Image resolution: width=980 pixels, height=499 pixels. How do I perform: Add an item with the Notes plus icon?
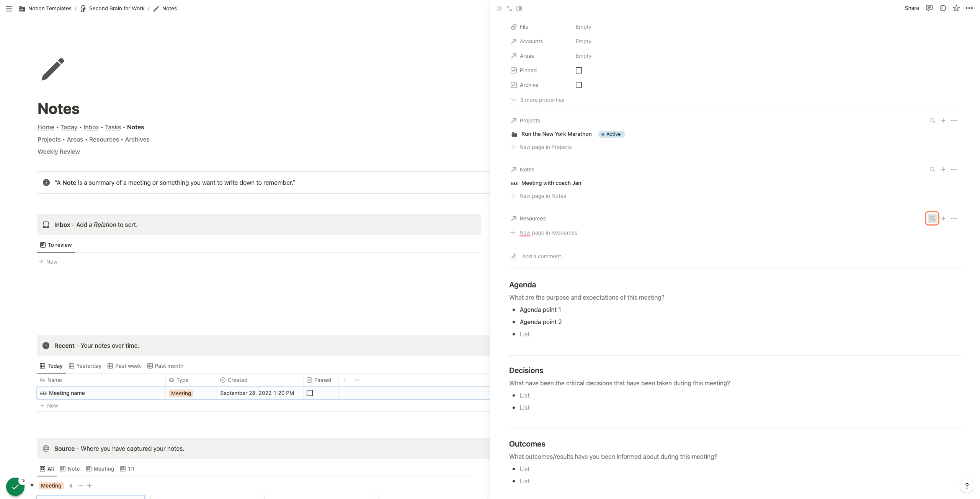pyautogui.click(x=943, y=170)
